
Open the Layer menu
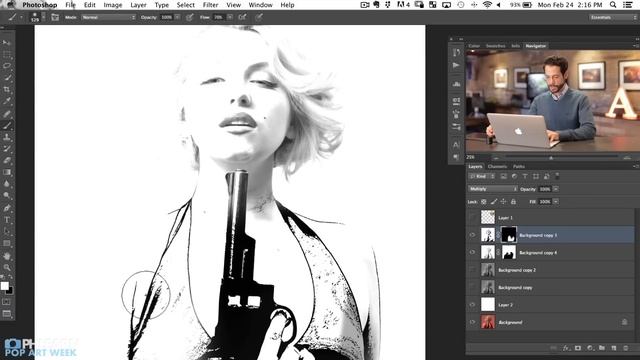[x=138, y=5]
